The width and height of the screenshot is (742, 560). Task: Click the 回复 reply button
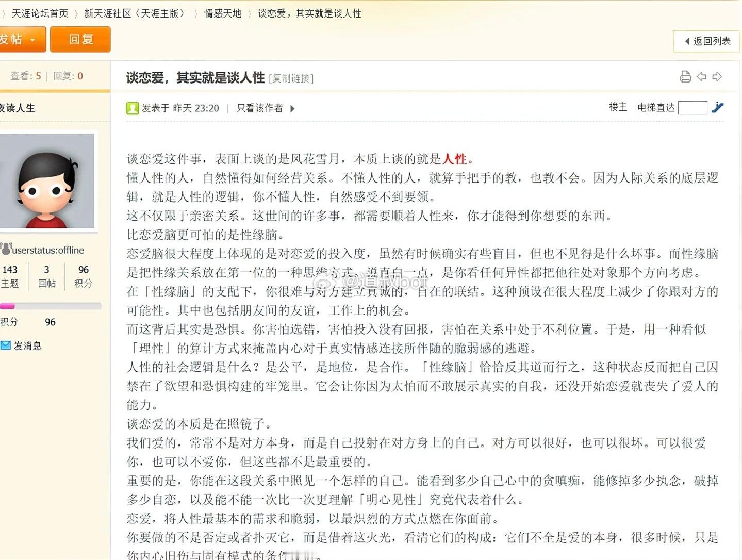tap(80, 39)
